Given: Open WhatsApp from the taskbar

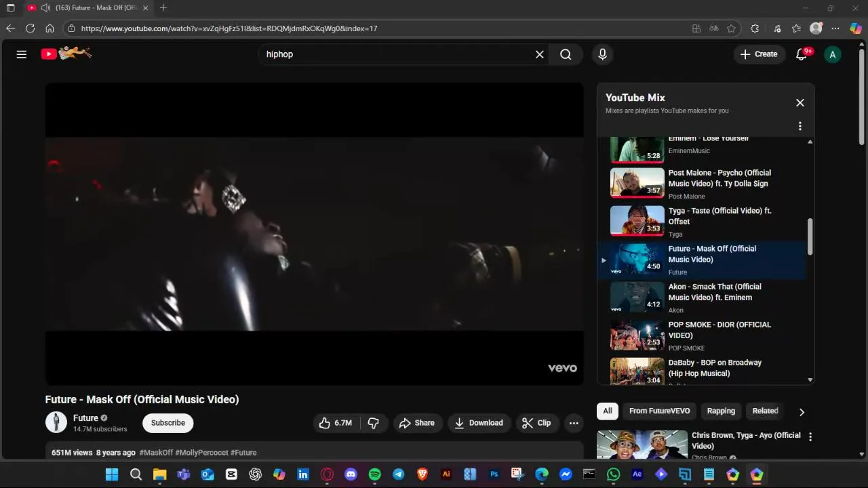Looking at the screenshot, I should (613, 474).
